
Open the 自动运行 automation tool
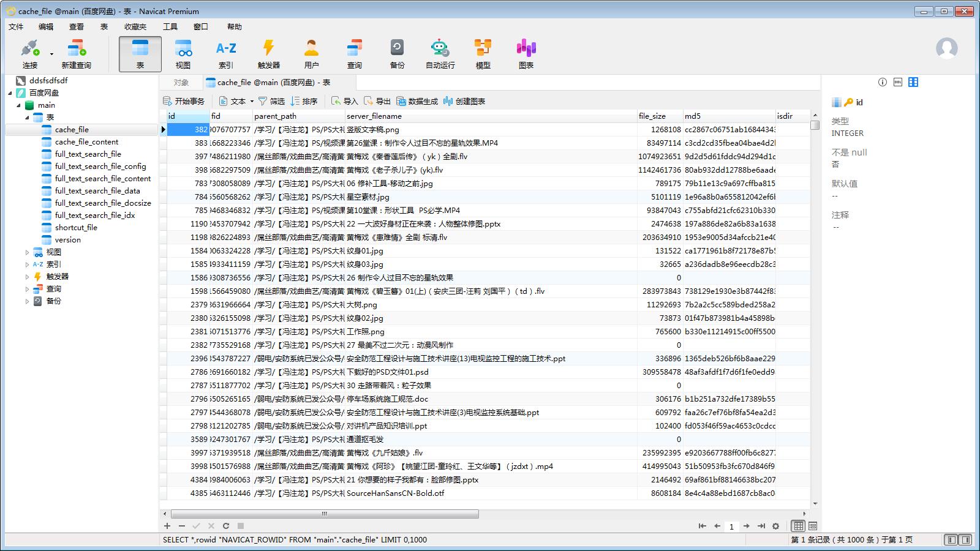(x=440, y=54)
